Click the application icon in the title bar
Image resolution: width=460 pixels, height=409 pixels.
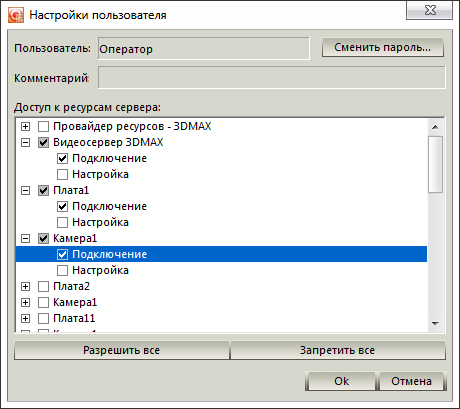[16, 15]
